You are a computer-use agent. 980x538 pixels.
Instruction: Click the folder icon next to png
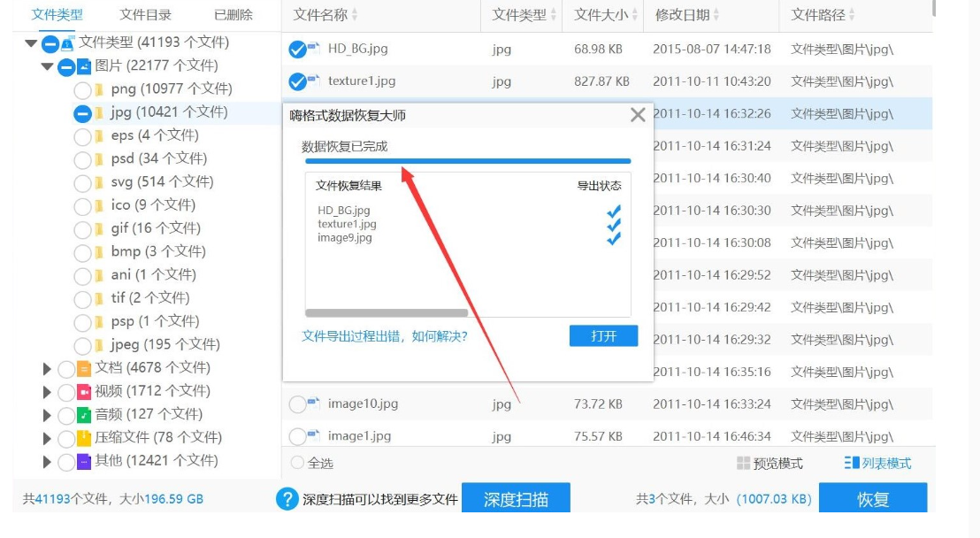[x=99, y=89]
